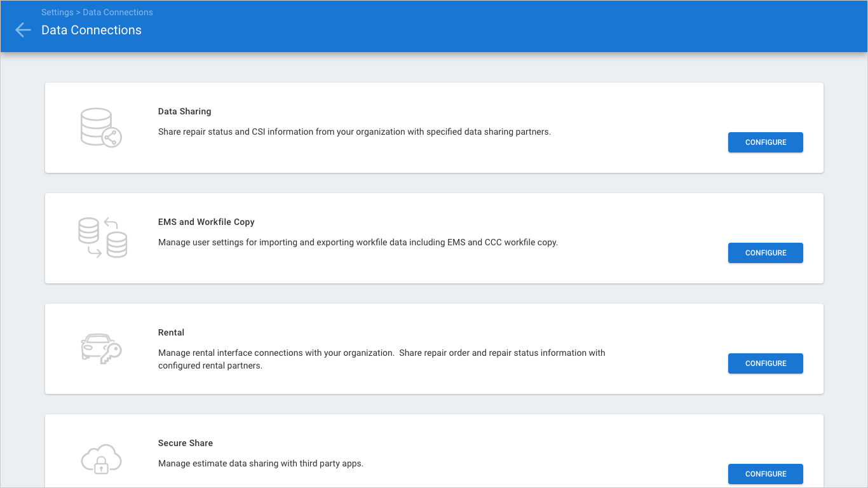Open Configure for Rental
Viewport: 868px width, 488px height.
click(x=766, y=363)
